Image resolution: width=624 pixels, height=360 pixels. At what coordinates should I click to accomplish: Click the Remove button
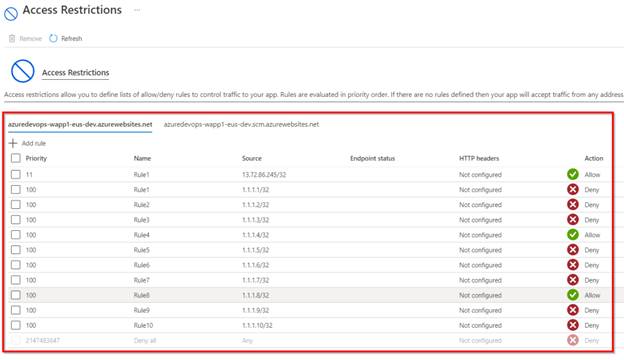click(25, 39)
